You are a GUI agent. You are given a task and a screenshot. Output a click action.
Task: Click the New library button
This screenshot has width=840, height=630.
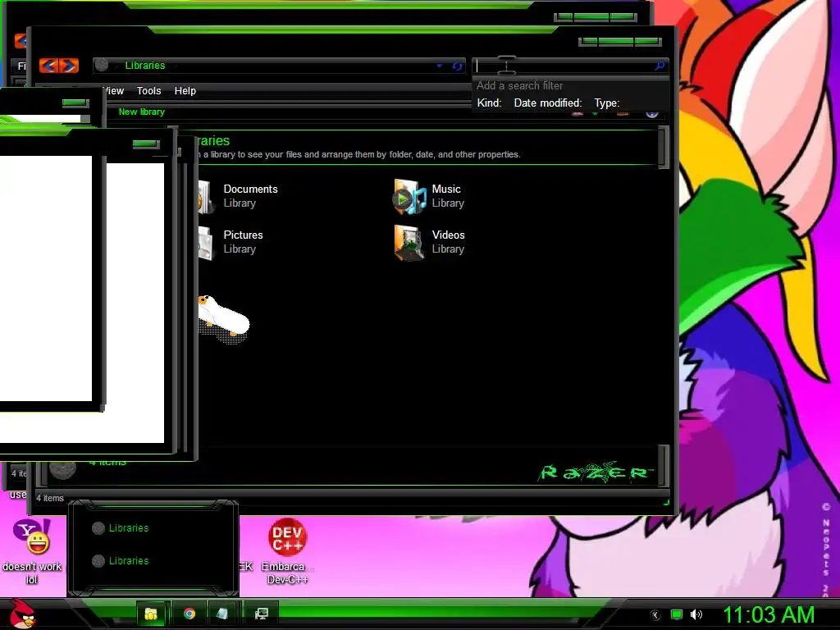(x=141, y=112)
